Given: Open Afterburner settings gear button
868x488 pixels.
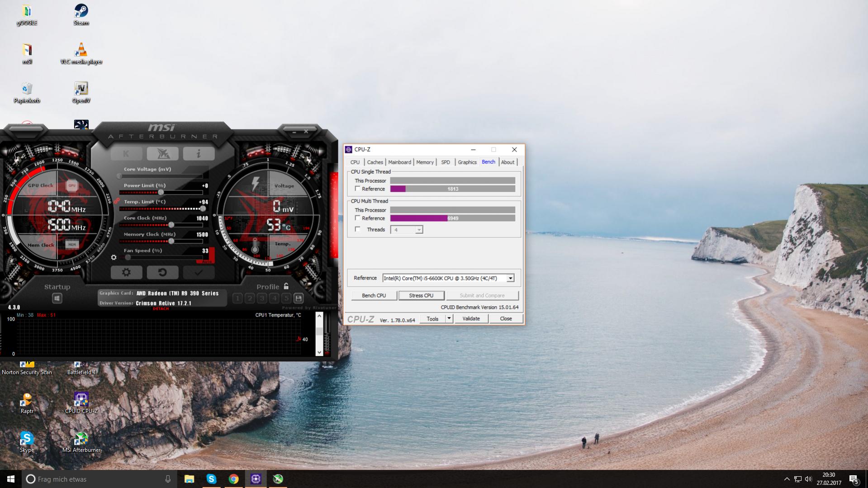Looking at the screenshot, I should tap(126, 272).
